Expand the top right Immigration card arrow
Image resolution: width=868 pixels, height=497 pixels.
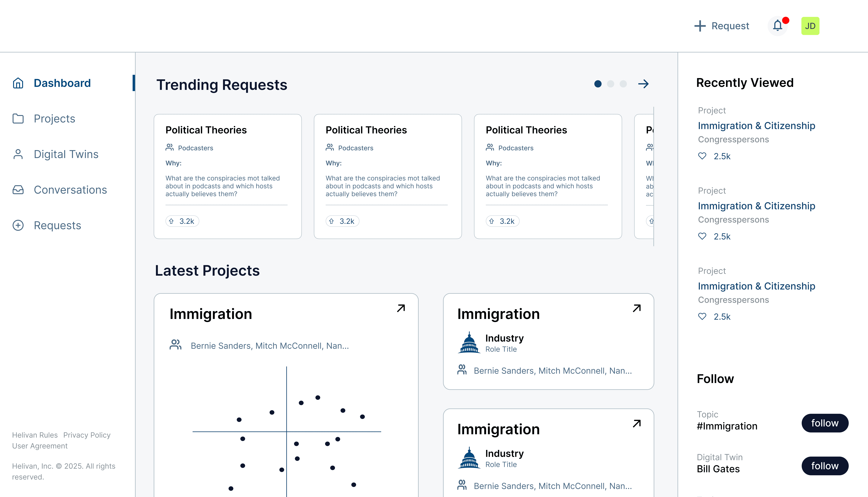636,308
